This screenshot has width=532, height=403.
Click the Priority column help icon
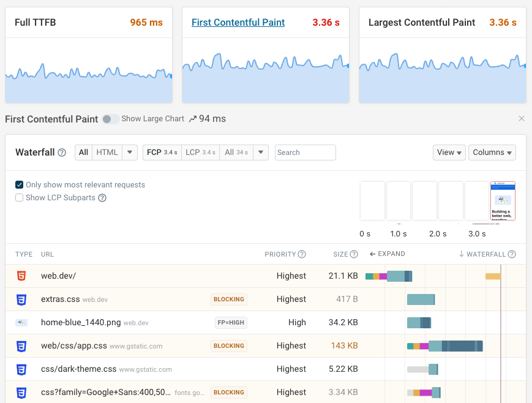pos(302,254)
